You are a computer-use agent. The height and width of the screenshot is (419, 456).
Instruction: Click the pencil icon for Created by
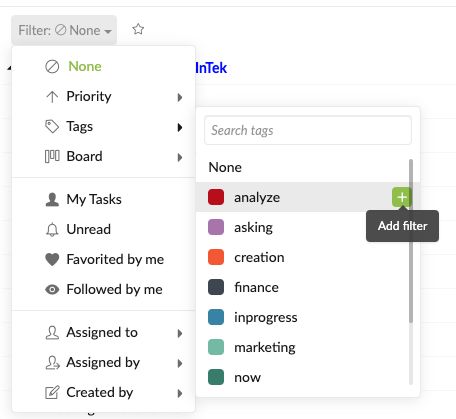pos(52,392)
